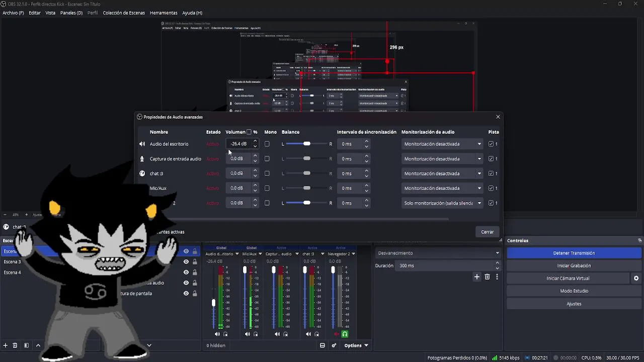Open the Desvanecimiento transition dropdown

438,253
